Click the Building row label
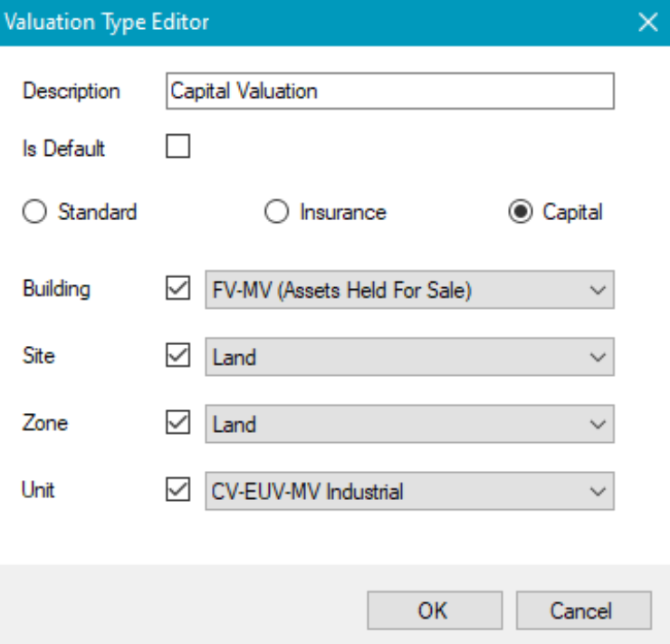 tap(56, 290)
